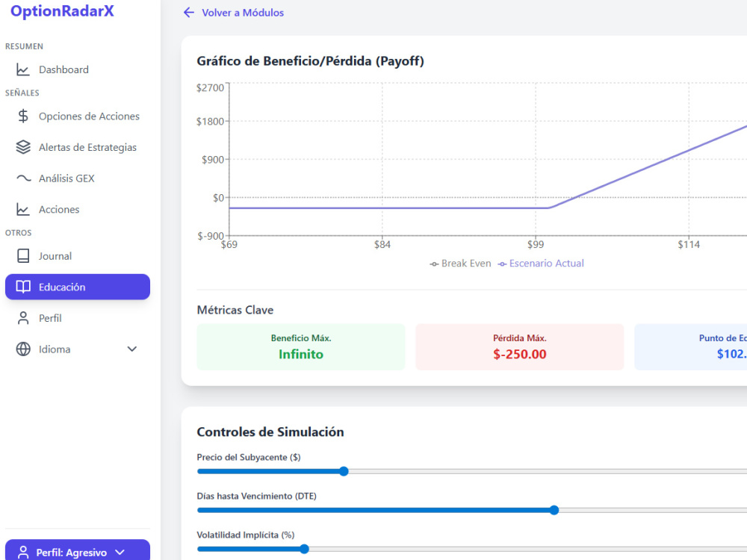Click the Volatilidad Implícita (%) label
This screenshot has height=560, width=747.
246,535
